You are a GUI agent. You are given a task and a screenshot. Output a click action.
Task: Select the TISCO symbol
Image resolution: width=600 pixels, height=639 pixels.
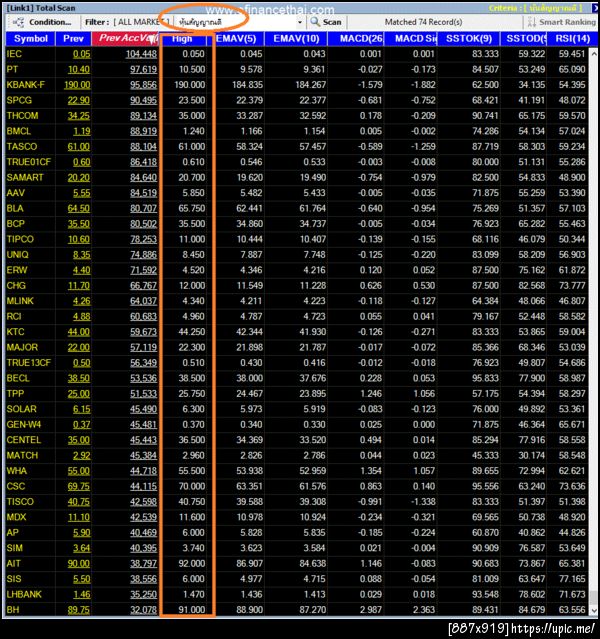[x=20, y=502]
